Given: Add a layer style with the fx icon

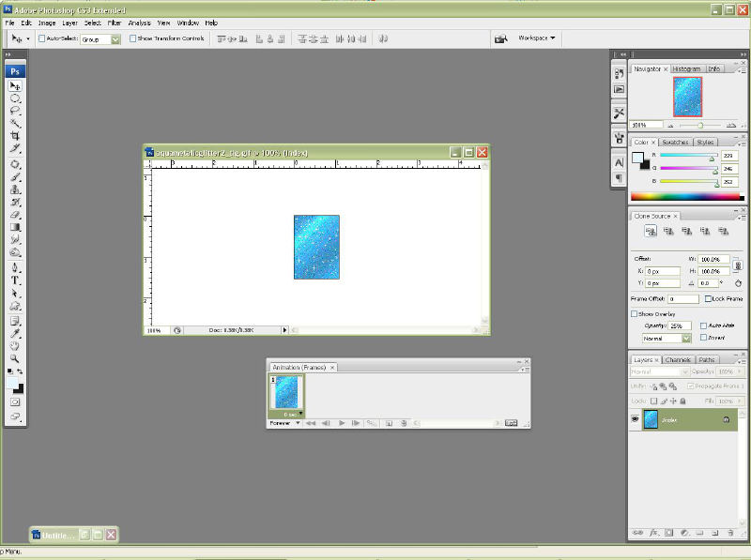Looking at the screenshot, I should (x=653, y=533).
